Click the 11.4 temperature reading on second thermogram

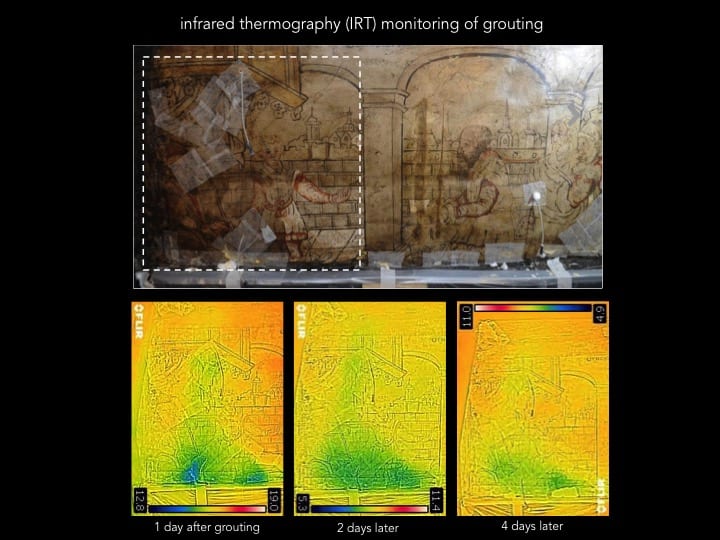pyautogui.click(x=436, y=501)
